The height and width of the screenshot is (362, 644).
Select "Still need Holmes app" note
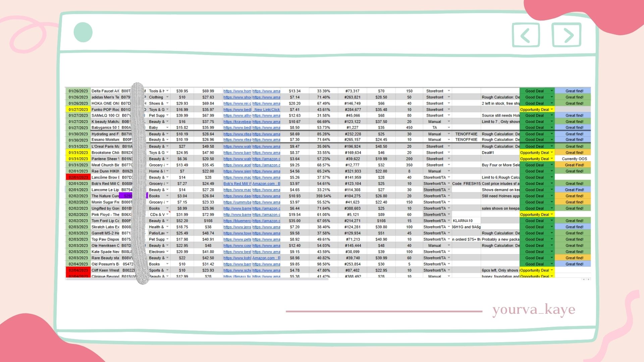pyautogui.click(x=500, y=196)
